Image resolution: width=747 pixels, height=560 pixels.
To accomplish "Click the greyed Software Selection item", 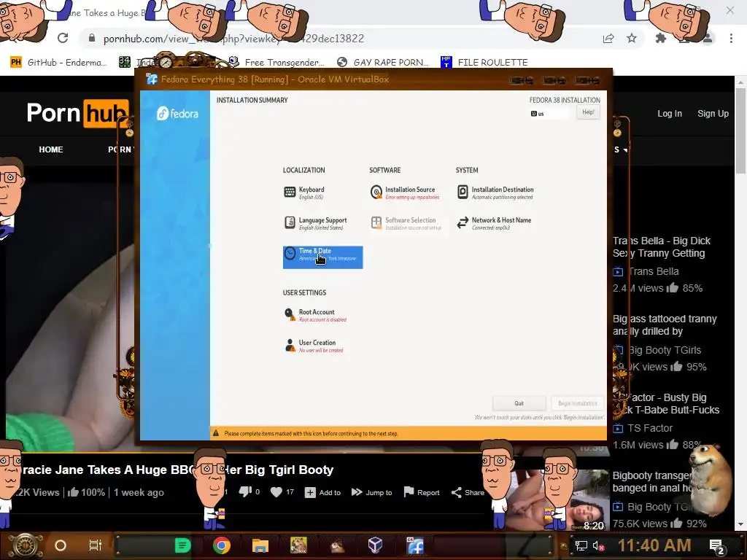I will (406, 223).
